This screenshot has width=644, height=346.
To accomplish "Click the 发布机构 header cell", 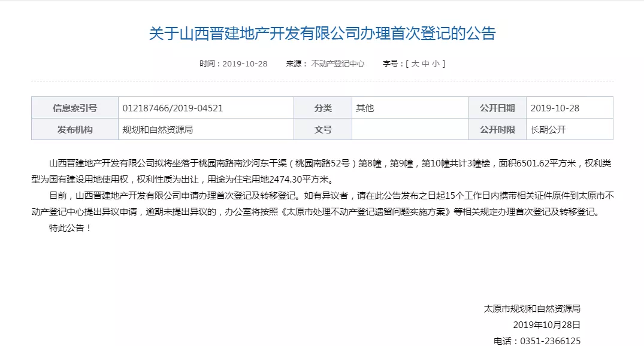I will click(75, 129).
